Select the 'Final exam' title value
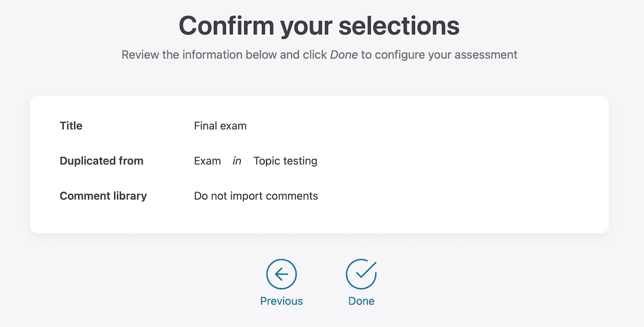This screenshot has width=644, height=327. pos(220,126)
